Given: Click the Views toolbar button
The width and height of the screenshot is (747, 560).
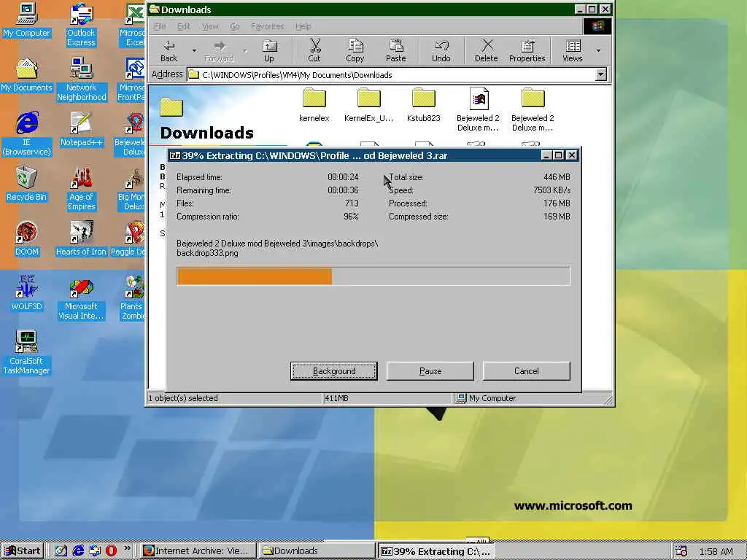Looking at the screenshot, I should (x=573, y=51).
